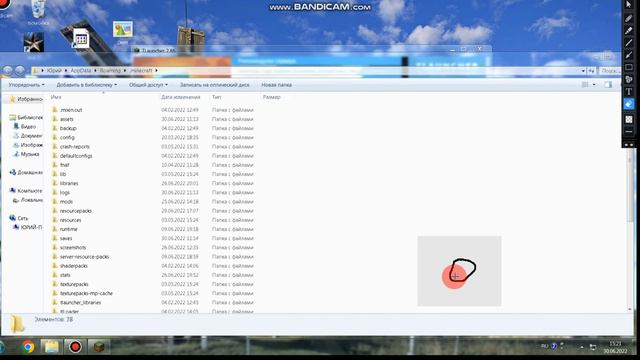The width and height of the screenshot is (640, 360).
Task: Open the color picker in Bandicam drawing bar
Action: point(629,119)
